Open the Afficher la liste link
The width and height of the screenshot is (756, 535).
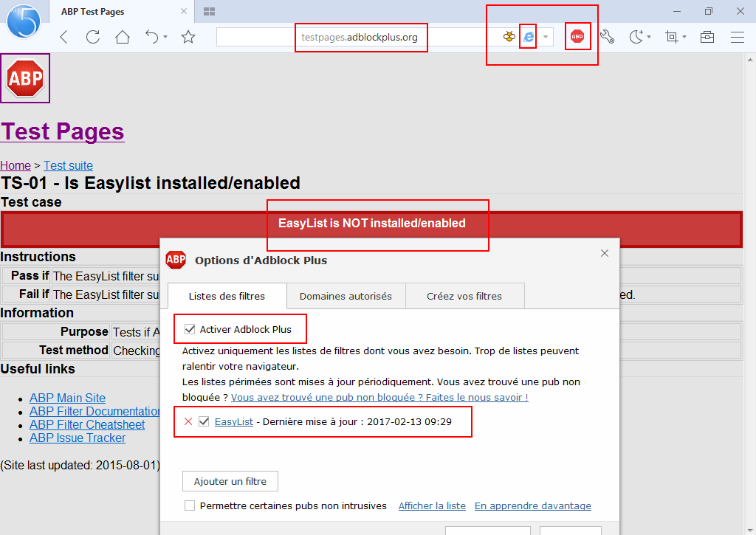tap(432, 505)
